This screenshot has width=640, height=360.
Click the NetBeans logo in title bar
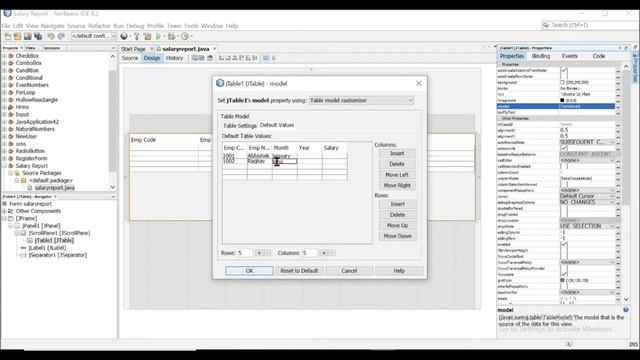click(7, 13)
